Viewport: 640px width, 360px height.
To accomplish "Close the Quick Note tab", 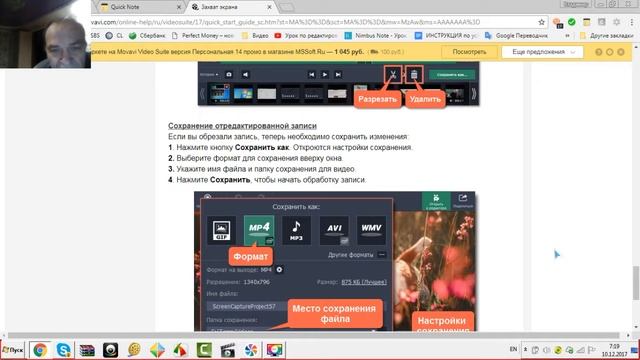I will [179, 7].
